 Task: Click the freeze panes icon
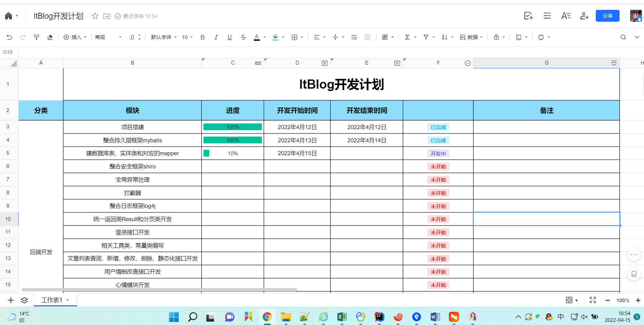coord(518,37)
